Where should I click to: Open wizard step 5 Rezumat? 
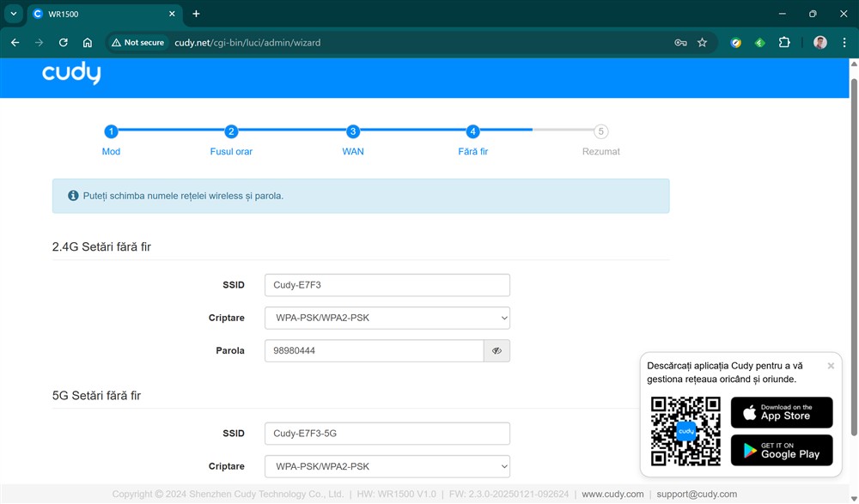pos(601,132)
